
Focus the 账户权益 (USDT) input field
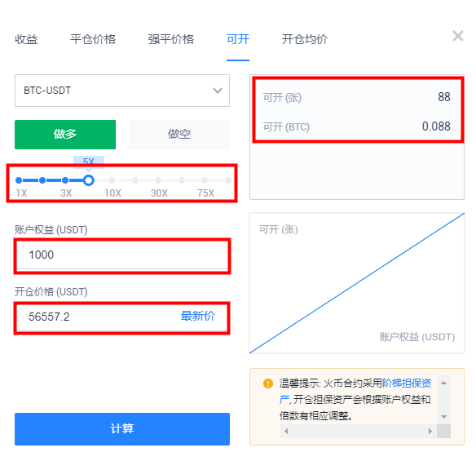click(x=122, y=255)
